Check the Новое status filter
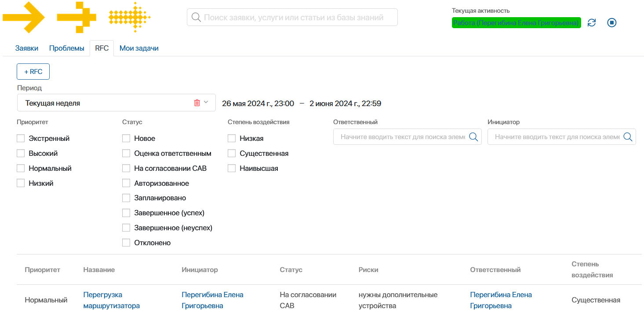Viewport: 644px width, 313px height. 126,138
